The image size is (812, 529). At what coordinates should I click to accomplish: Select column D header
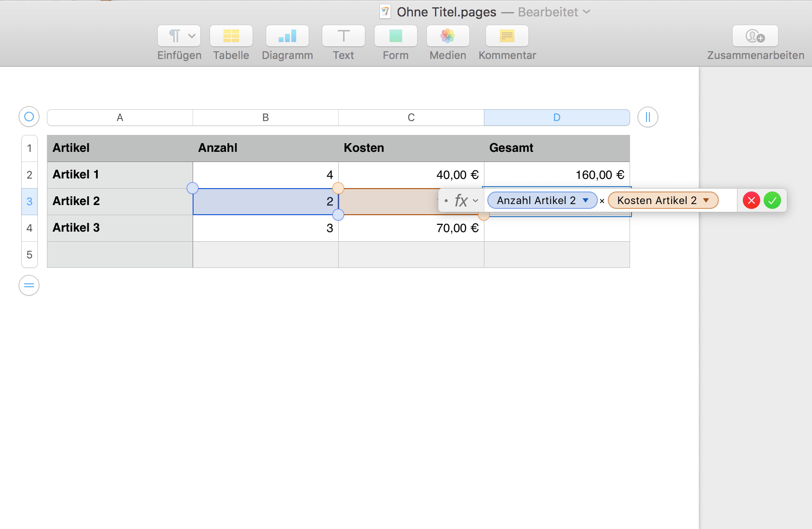coord(556,118)
